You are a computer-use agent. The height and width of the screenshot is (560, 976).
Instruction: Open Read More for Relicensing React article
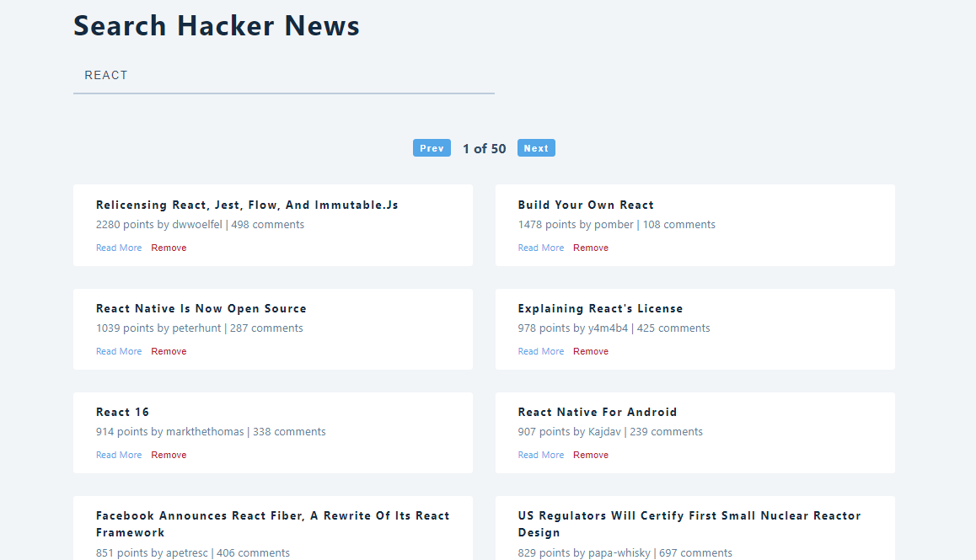pyautogui.click(x=118, y=247)
